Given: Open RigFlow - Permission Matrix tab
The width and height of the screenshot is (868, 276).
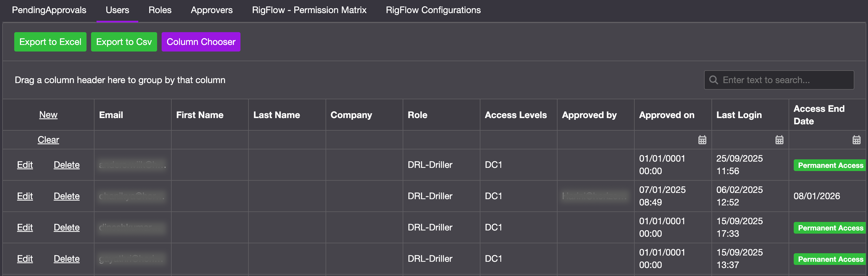Looking at the screenshot, I should [309, 10].
